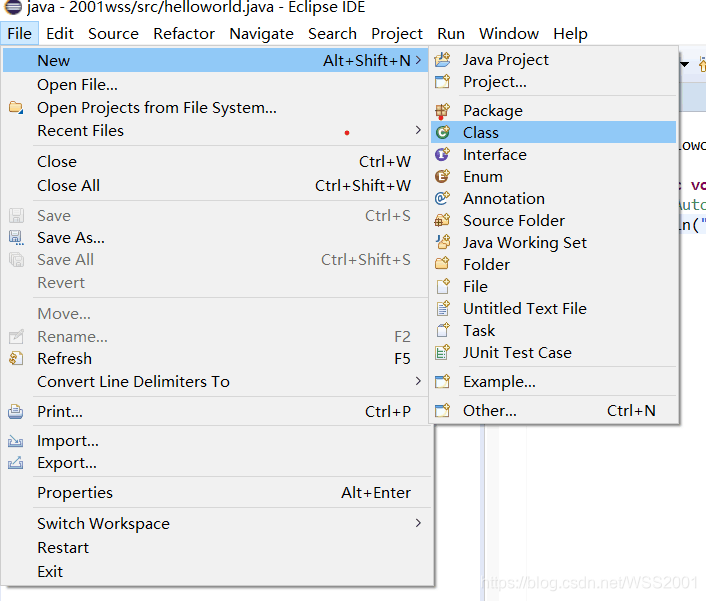Expand the Recent Files submenu arrow

pos(418,130)
